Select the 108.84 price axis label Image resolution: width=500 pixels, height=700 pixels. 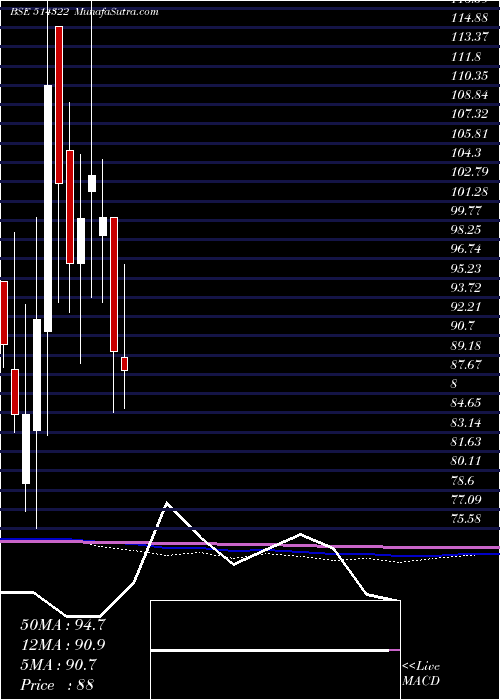[469, 95]
